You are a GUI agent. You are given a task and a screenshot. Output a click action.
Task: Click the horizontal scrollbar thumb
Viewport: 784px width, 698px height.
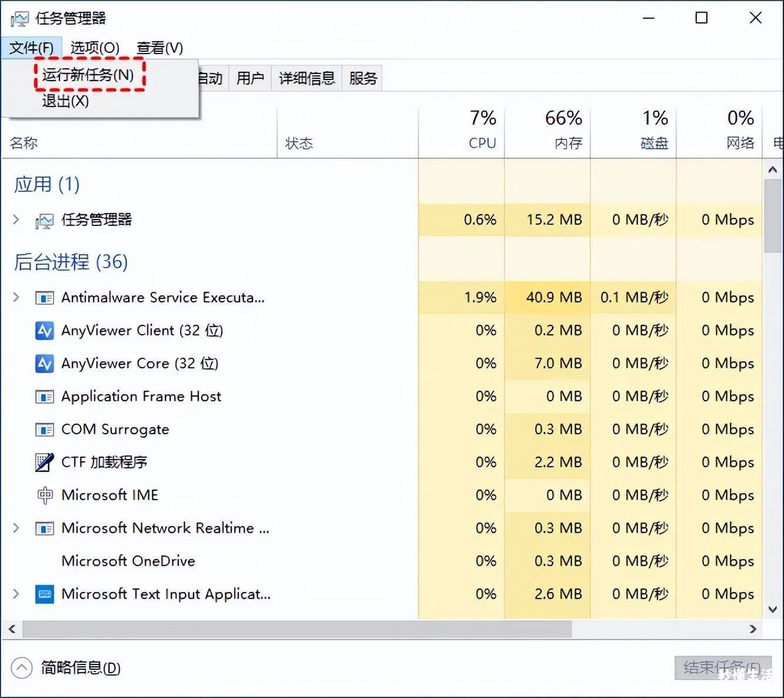click(297, 629)
